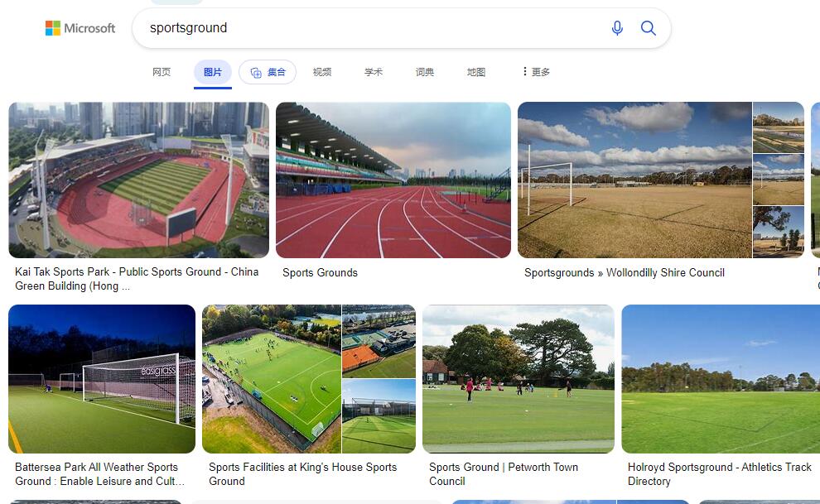Expand the 更多 more menu

pyautogui.click(x=537, y=72)
